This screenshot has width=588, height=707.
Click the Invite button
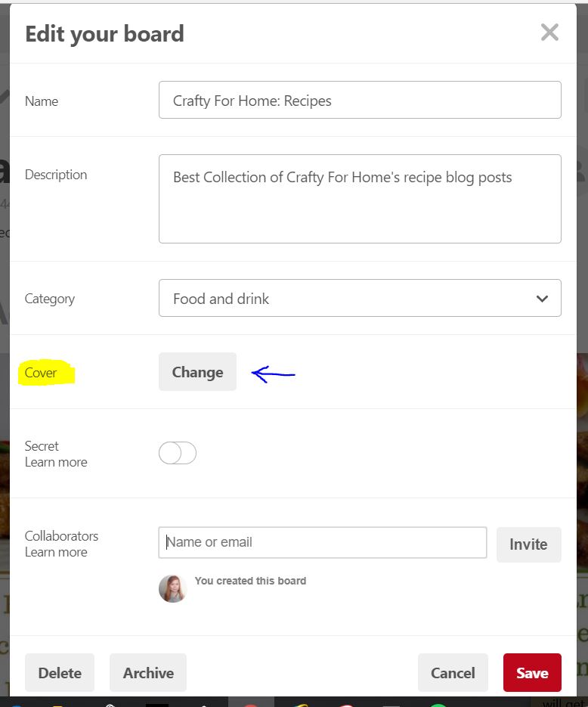[x=528, y=544]
